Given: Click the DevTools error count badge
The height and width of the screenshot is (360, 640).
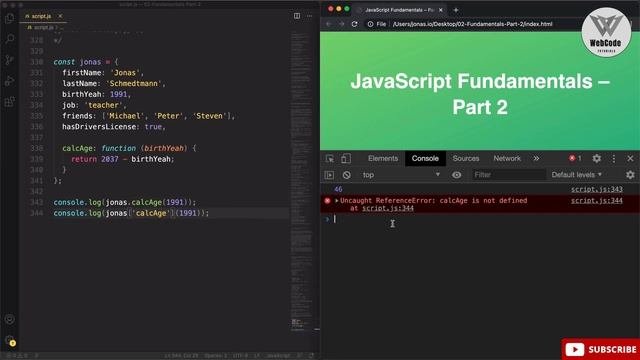Looking at the screenshot, I should click(575, 158).
